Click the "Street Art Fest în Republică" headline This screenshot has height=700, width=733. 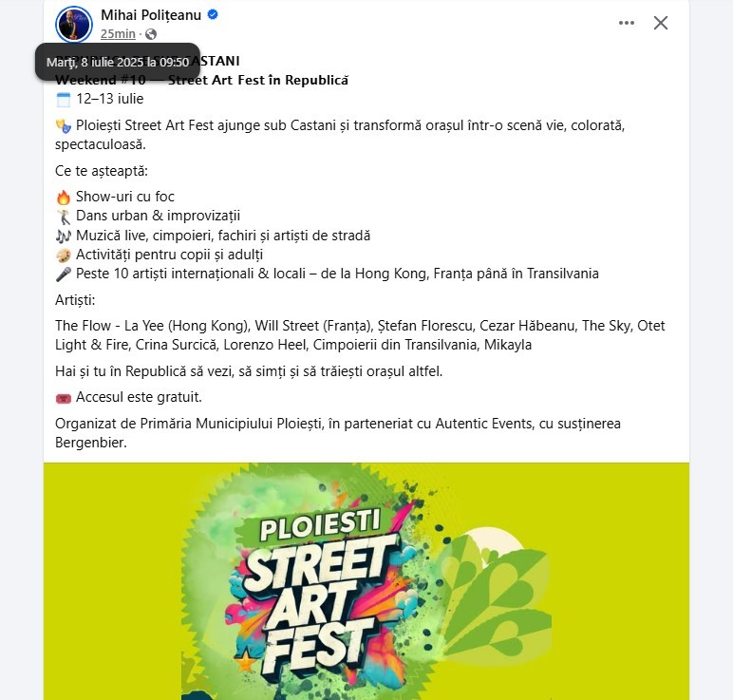click(x=258, y=80)
